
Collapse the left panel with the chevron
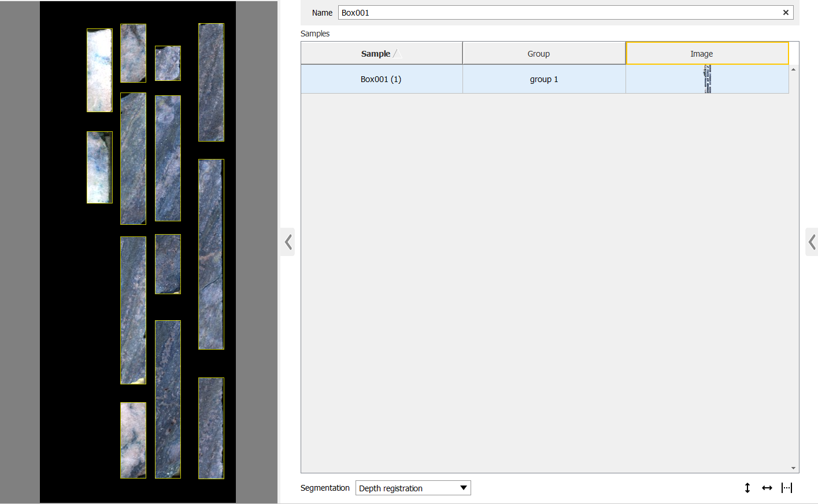coord(288,242)
